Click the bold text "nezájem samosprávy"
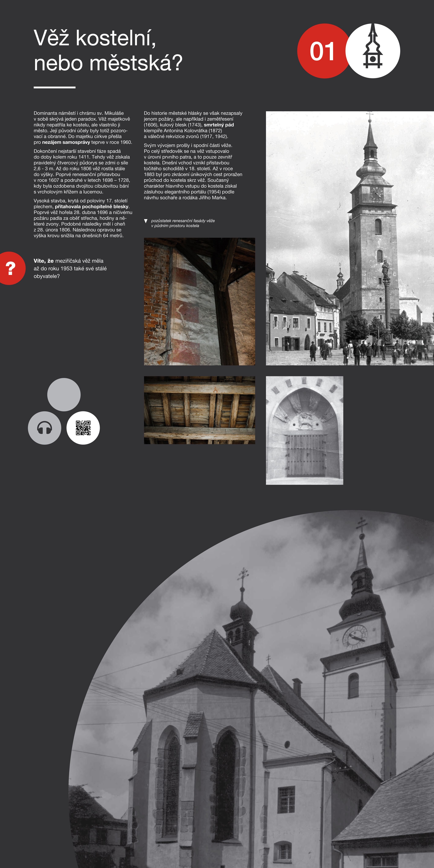 tap(66, 142)
